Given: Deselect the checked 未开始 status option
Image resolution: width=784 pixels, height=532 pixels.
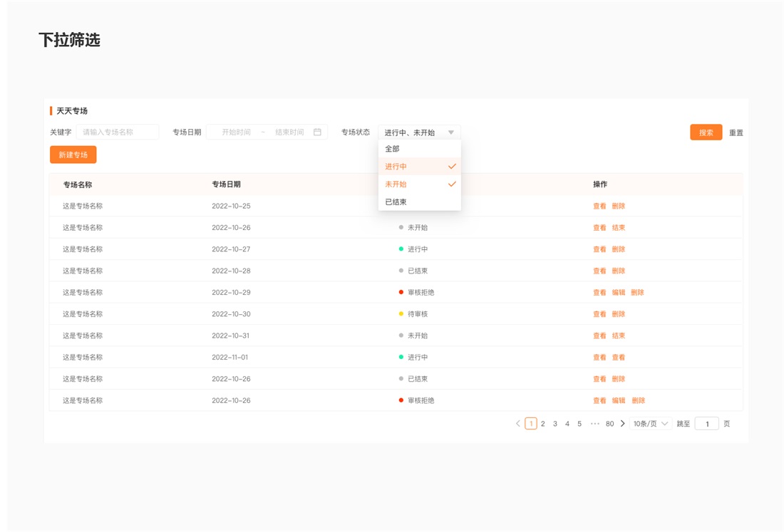Looking at the screenshot, I should point(419,184).
